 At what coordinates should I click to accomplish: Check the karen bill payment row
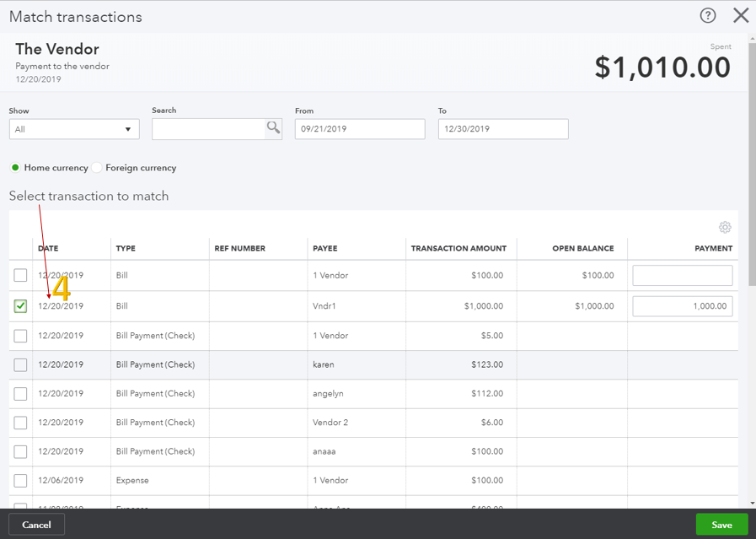pyautogui.click(x=20, y=364)
